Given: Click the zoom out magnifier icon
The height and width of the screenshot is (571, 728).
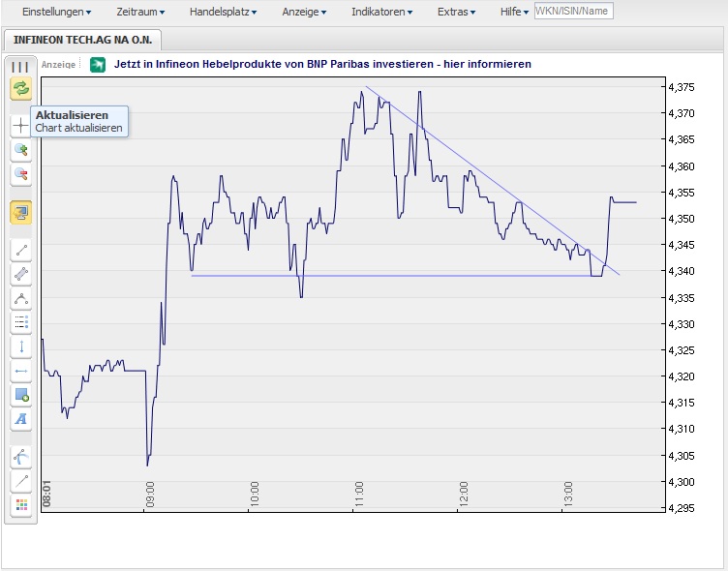Looking at the screenshot, I should point(21,174).
